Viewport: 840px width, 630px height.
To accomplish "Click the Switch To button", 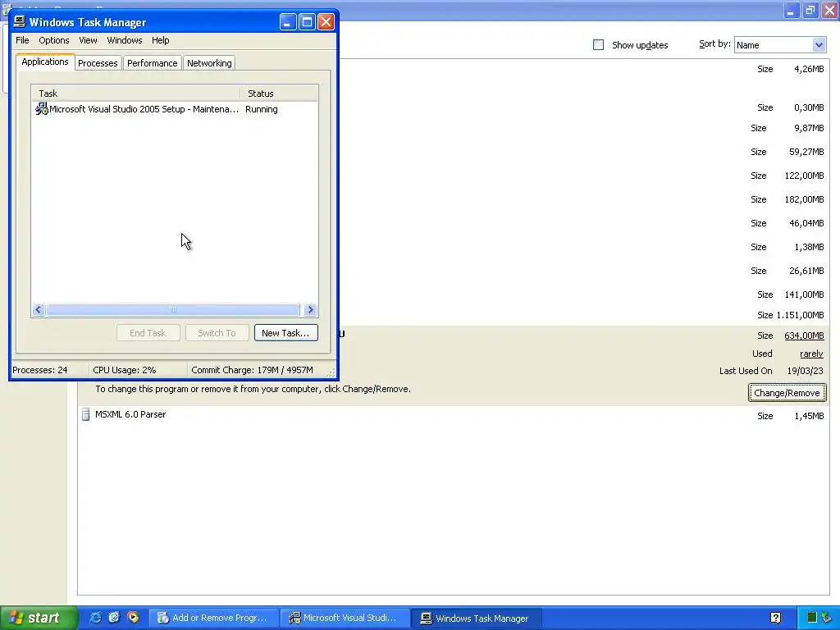I will coord(217,333).
